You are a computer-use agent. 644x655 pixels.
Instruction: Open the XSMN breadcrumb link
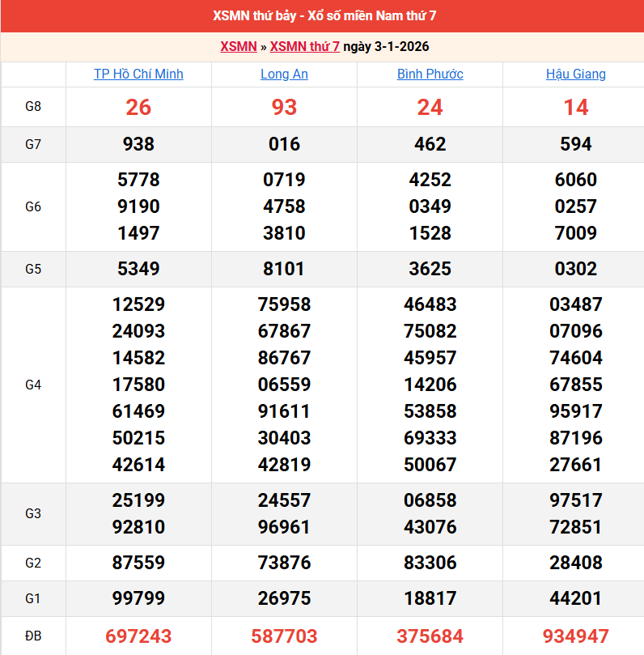[238, 46]
